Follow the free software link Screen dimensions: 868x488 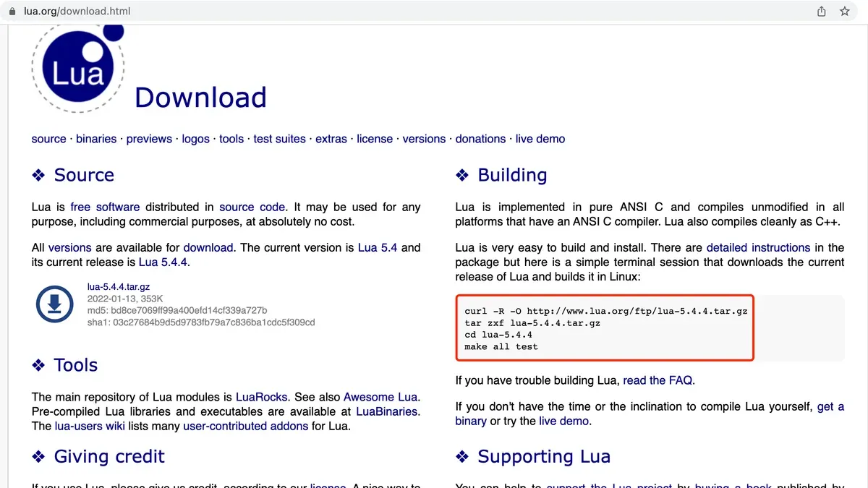(x=105, y=207)
